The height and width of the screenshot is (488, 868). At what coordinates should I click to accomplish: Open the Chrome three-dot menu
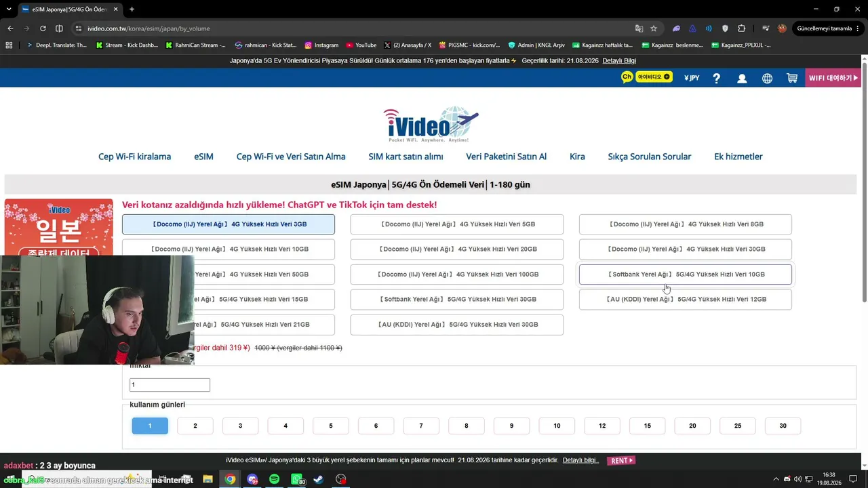(859, 28)
